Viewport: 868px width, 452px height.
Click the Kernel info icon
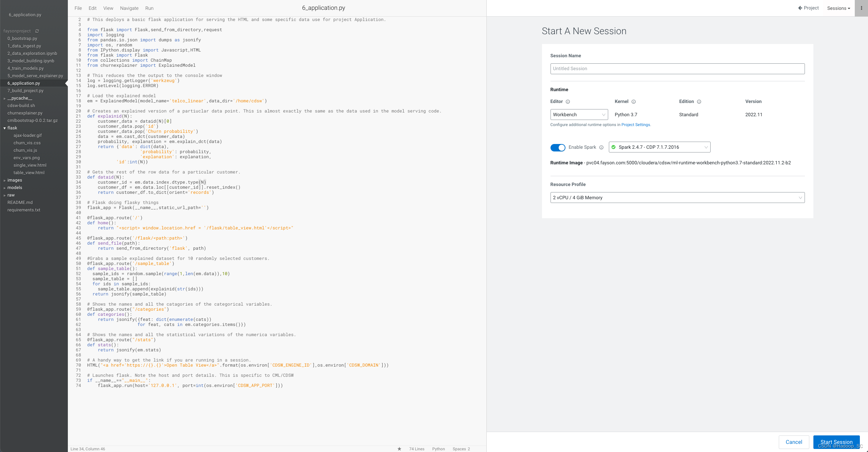pyautogui.click(x=634, y=102)
